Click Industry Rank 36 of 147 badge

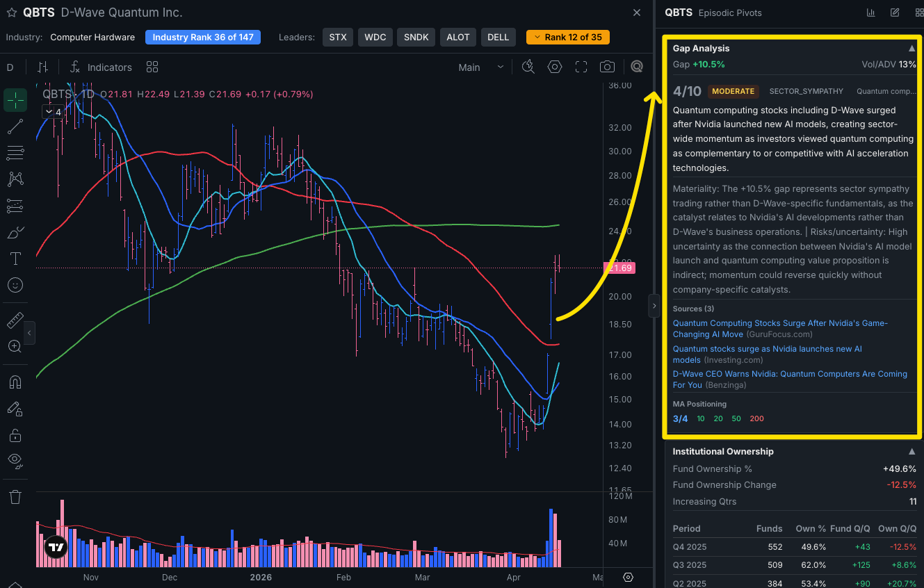(203, 37)
